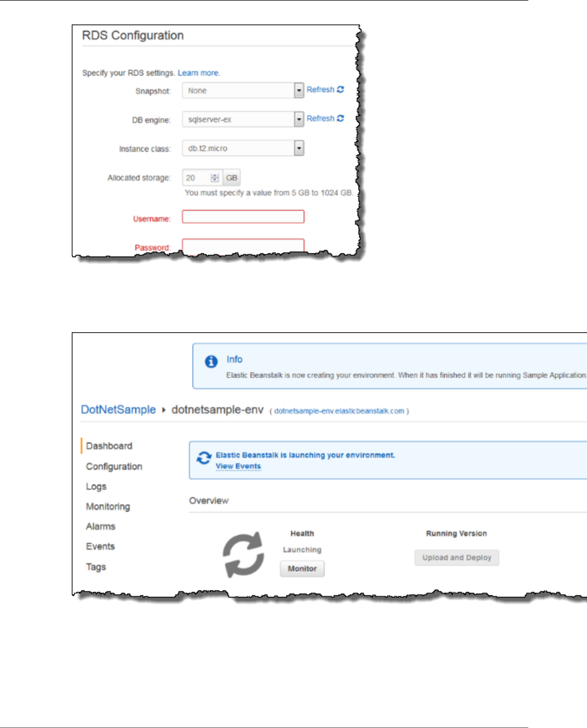587x728 pixels.
Task: Click the Allocated storage value field
Action: 202,178
